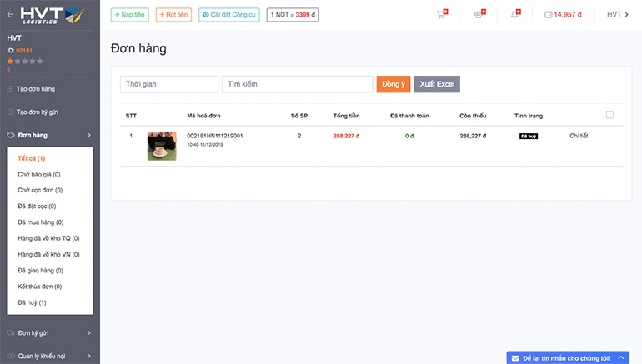Select the Đã mua hàng (0) filter

click(41, 222)
